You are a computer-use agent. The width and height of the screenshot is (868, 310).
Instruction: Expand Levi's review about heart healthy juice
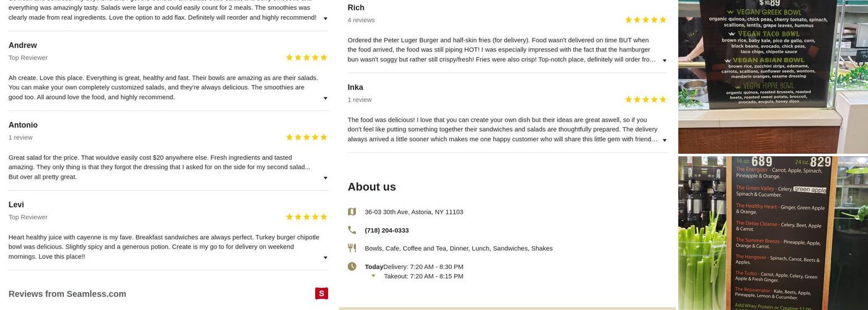(x=325, y=257)
